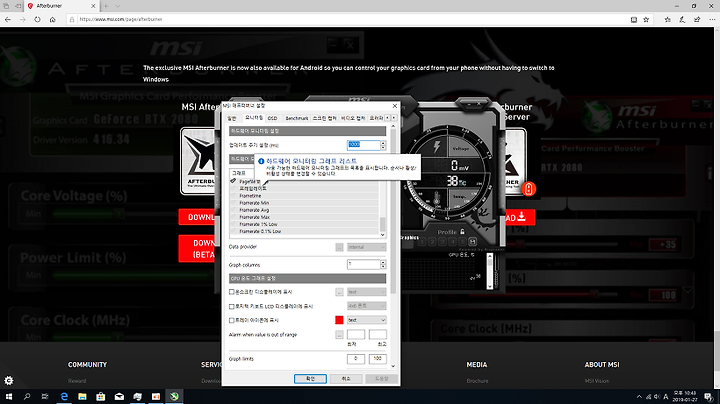Open File Explorer from taskbar
The width and height of the screenshot is (720, 404).
pos(82,396)
